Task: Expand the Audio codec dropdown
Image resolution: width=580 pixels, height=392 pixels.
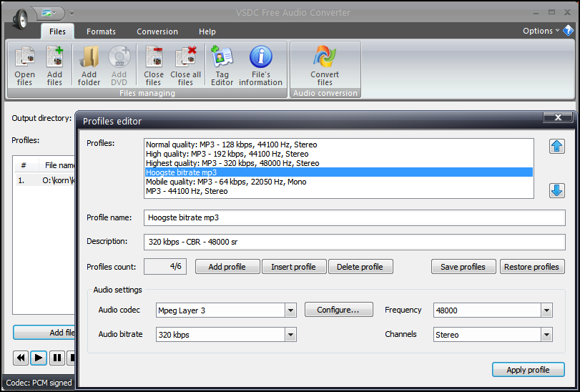Action: [291, 310]
